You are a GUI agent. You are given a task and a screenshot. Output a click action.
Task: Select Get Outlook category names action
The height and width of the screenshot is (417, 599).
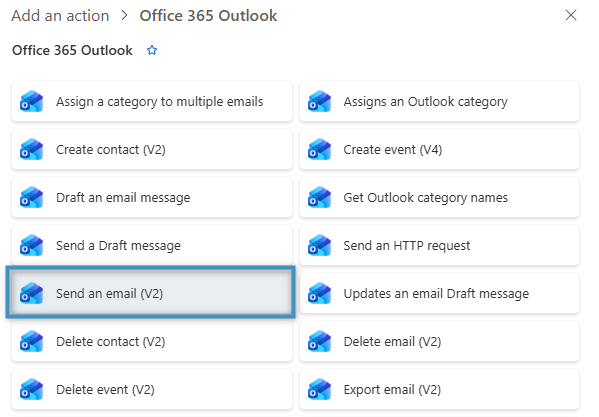pyautogui.click(x=440, y=197)
